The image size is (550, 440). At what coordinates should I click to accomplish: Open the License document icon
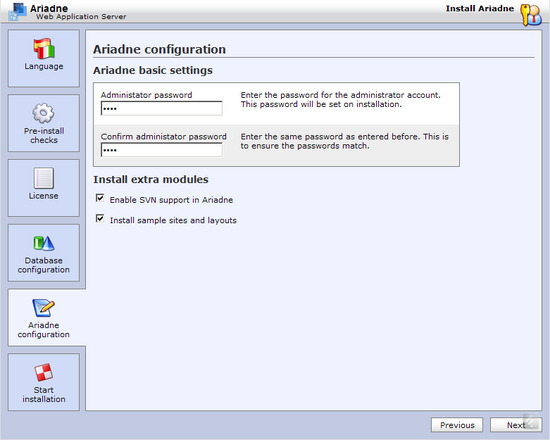coord(43,178)
